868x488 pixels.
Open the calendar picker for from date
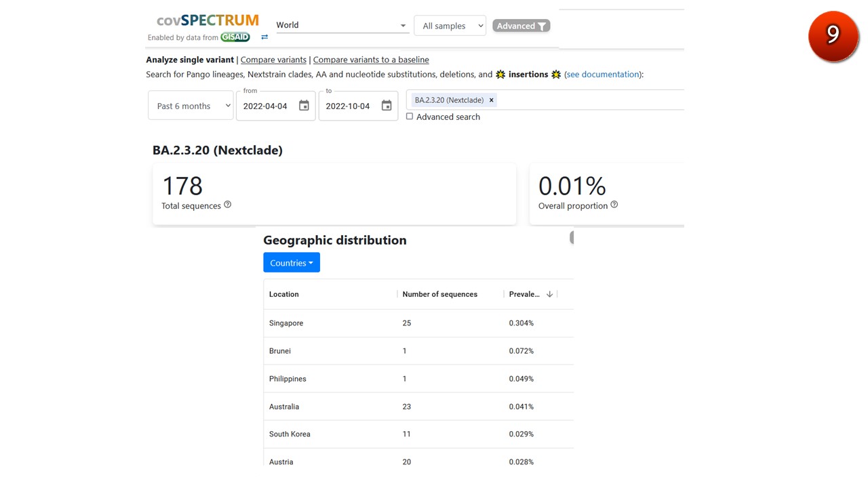[x=304, y=106]
